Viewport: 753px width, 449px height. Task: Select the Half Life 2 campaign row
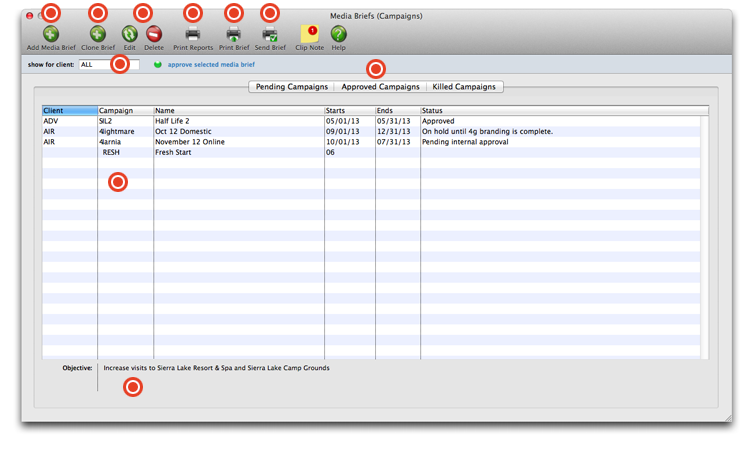coord(238,121)
